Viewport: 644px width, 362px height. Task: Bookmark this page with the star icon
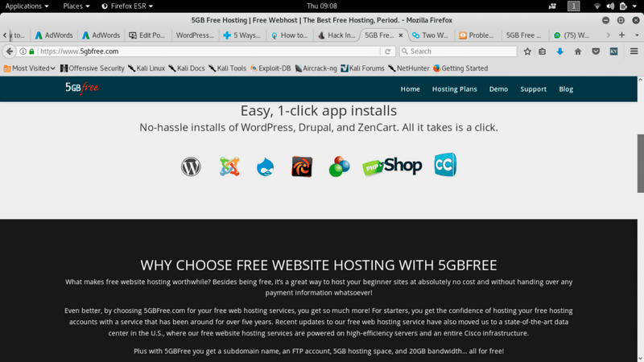[x=527, y=51]
